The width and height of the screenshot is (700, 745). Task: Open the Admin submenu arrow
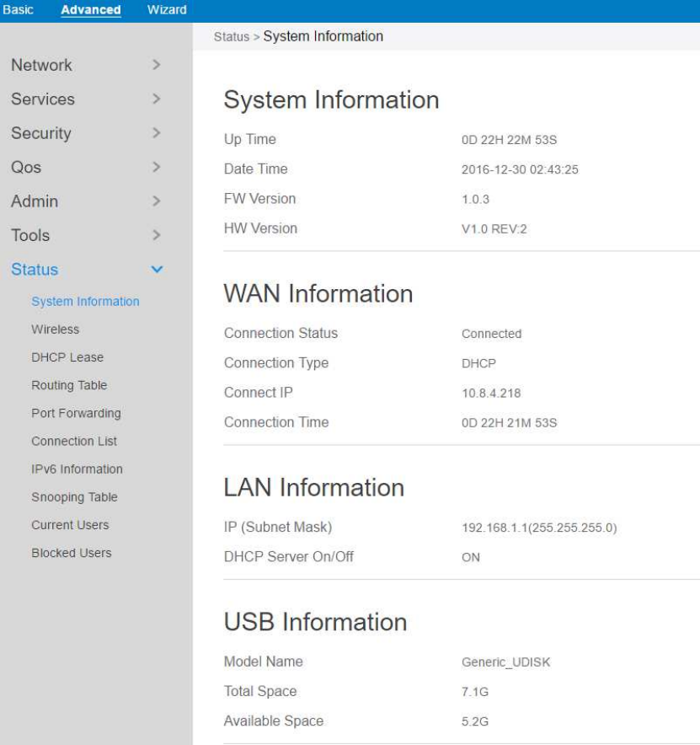(157, 201)
